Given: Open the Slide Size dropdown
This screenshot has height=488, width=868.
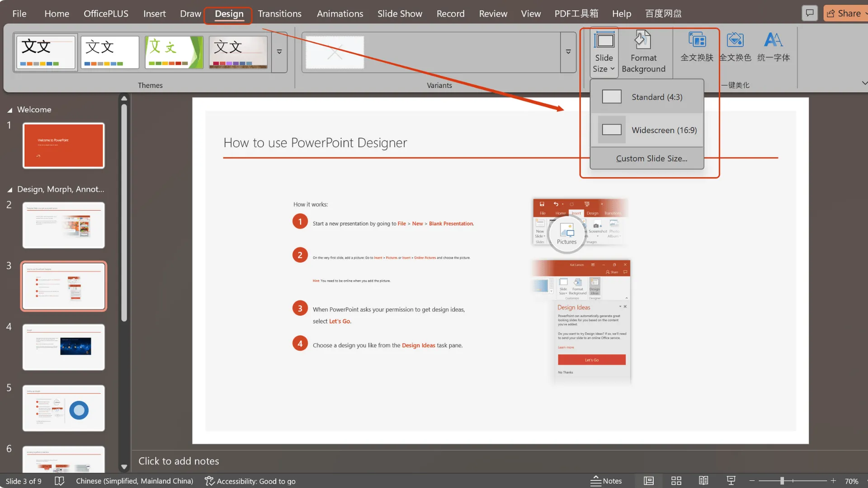Looking at the screenshot, I should pos(604,52).
